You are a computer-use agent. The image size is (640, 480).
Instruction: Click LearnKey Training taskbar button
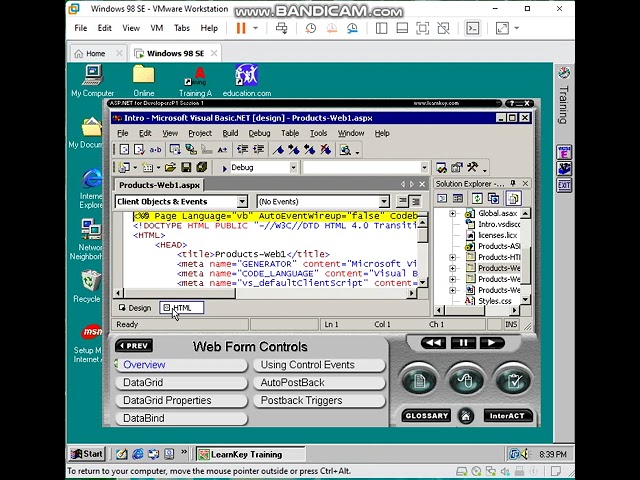pos(251,454)
